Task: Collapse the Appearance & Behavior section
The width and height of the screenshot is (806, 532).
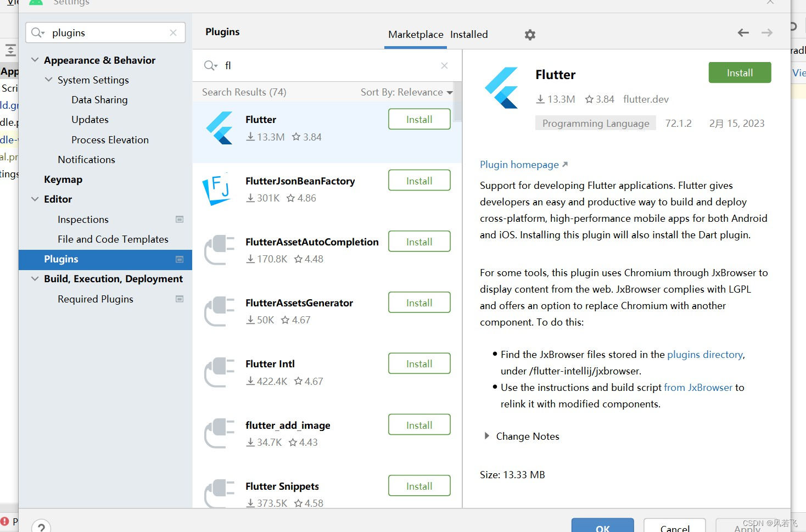Action: 35,60
